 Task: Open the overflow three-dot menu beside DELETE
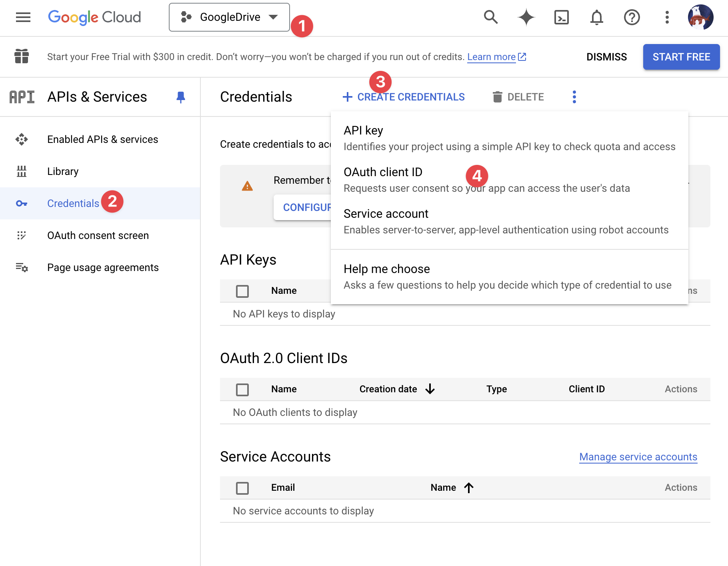(574, 96)
